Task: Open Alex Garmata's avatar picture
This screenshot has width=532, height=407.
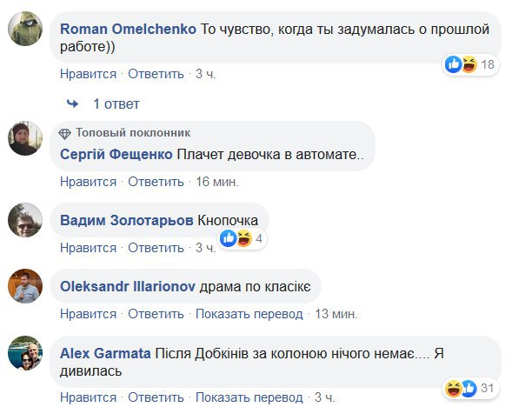Action: point(25,351)
